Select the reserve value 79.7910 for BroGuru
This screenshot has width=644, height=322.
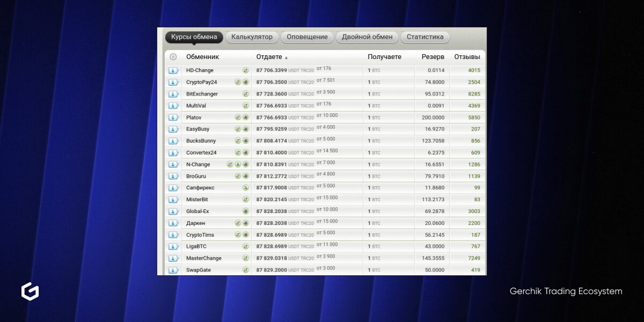(435, 177)
